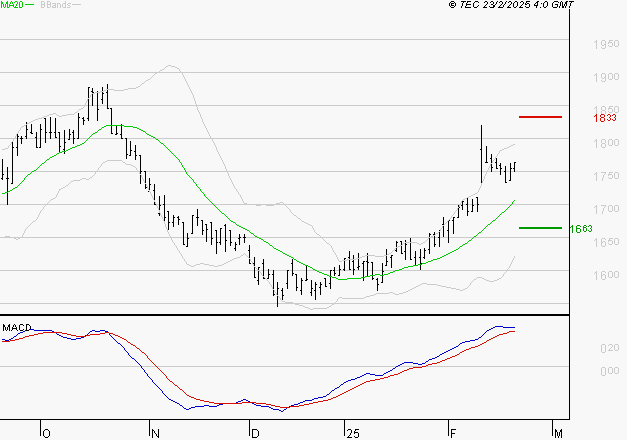Click the N month axis label
Viewport: 627px width, 440px height.
[x=156, y=434]
